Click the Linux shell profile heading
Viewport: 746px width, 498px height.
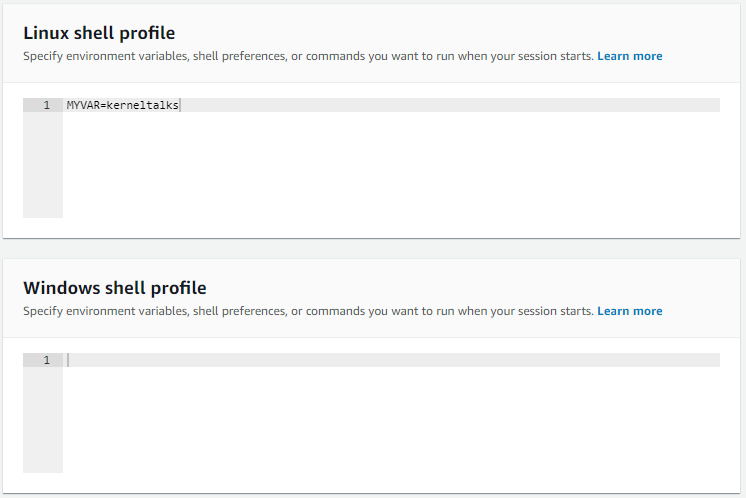click(99, 33)
